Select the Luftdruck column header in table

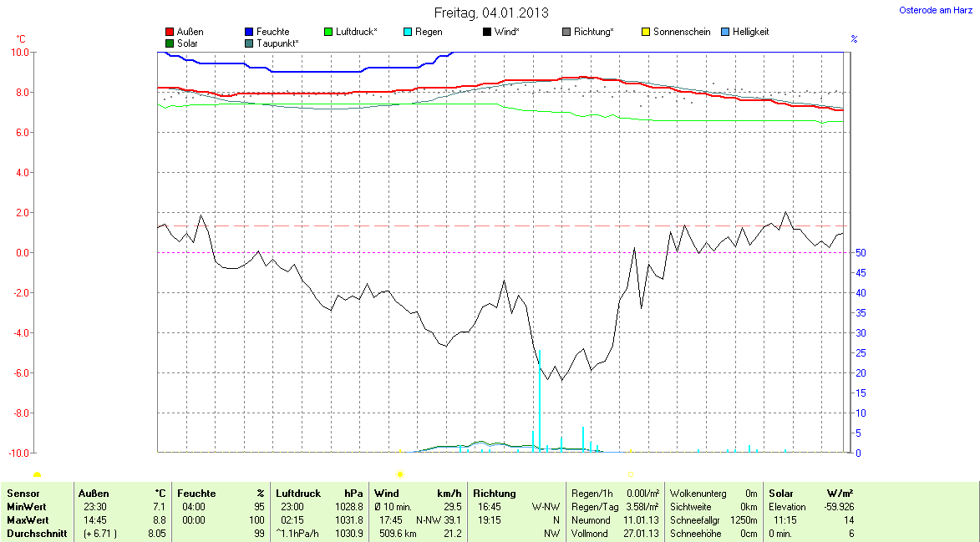point(298,494)
